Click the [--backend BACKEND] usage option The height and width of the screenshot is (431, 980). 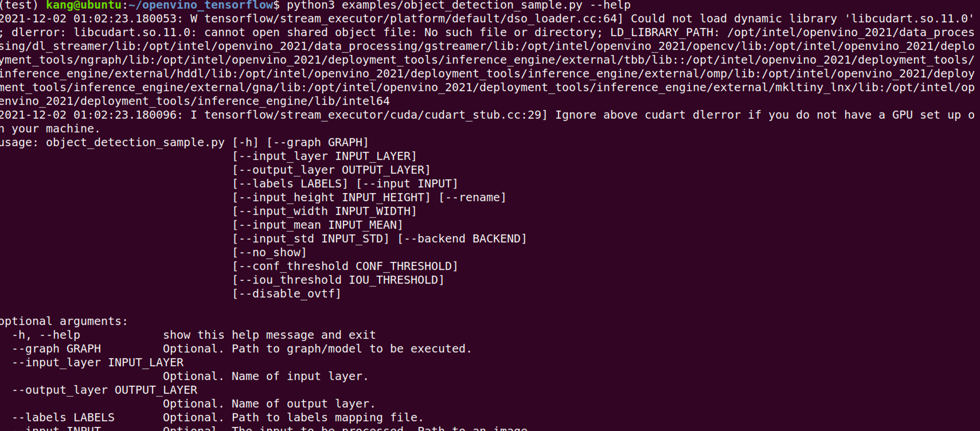[462, 239]
